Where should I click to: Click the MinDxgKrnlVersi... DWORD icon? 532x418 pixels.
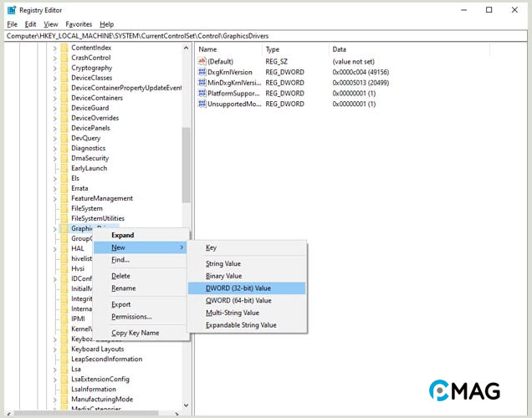(x=202, y=83)
